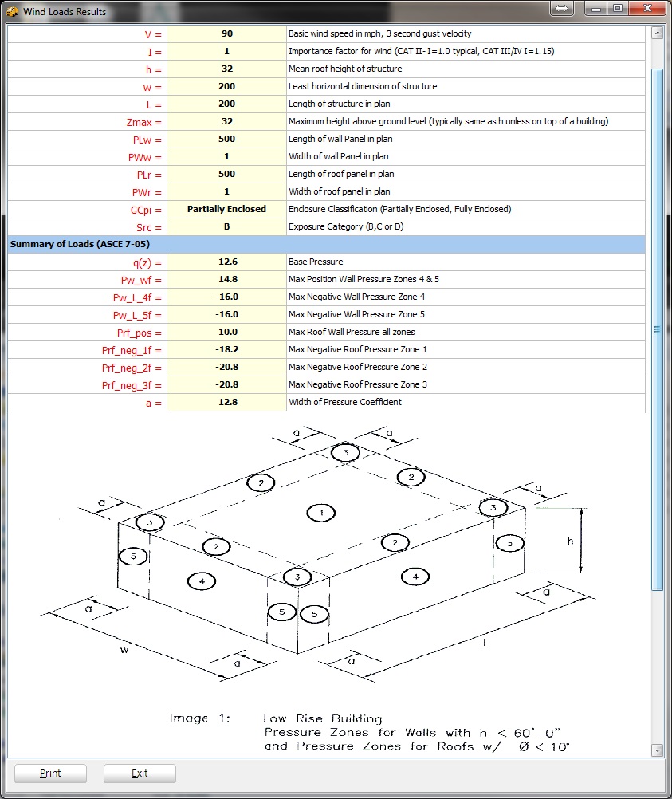Click the vertical scrollbar down arrow

(x=658, y=750)
